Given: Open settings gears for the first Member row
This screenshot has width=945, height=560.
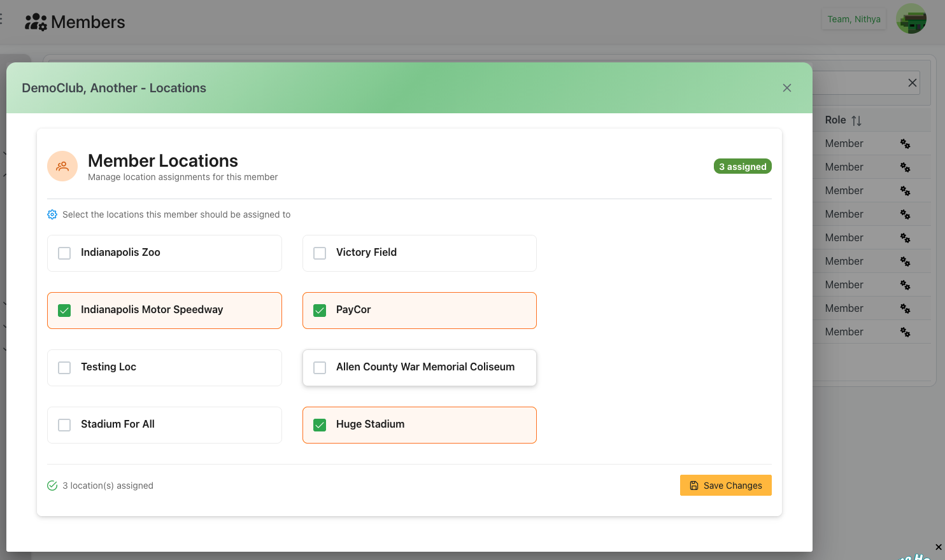Looking at the screenshot, I should 905,144.
